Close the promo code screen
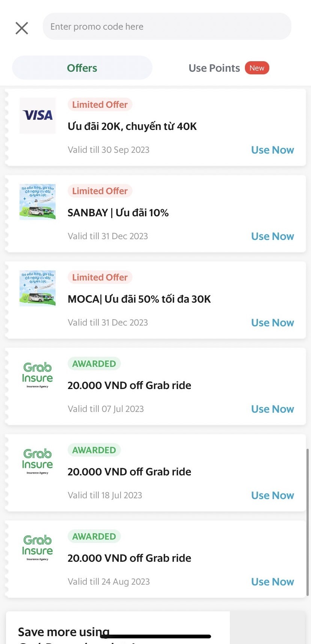Screen dimensions: 311x644 (22, 28)
